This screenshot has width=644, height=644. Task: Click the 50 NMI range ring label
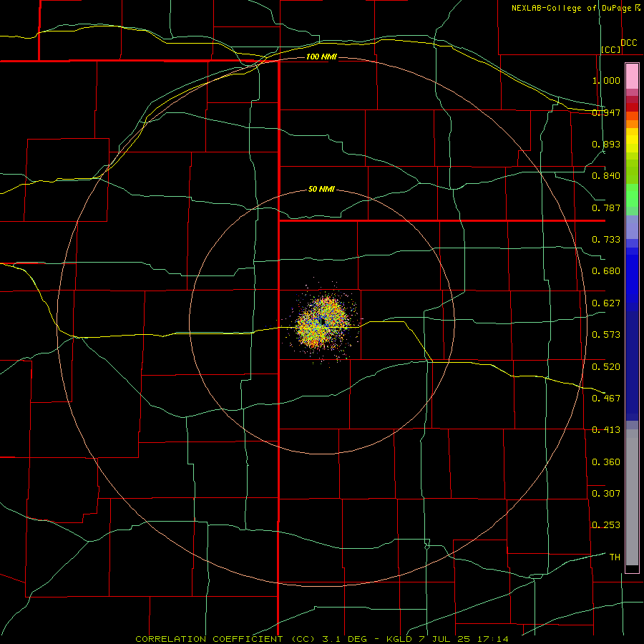[321, 189]
